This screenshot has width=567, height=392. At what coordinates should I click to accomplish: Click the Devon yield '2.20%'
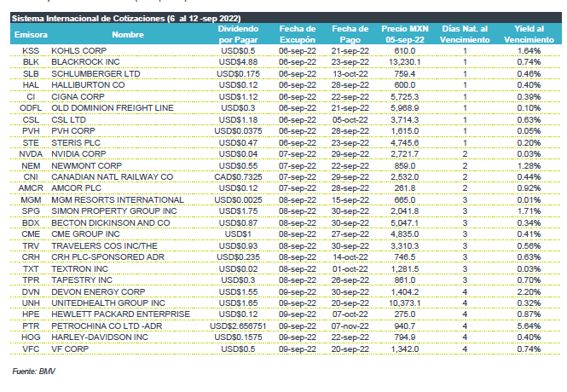[529, 292]
